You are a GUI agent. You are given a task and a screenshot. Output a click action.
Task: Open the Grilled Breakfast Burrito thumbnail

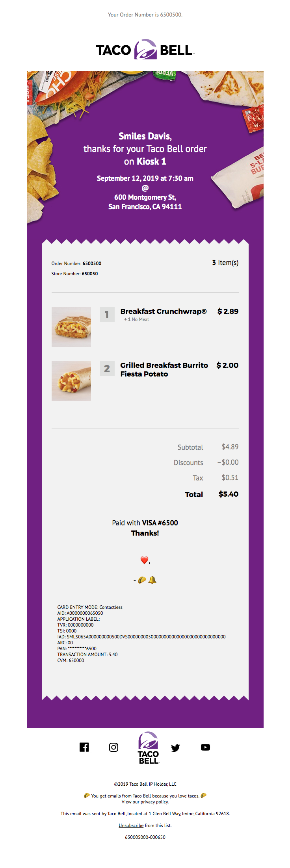tap(71, 381)
